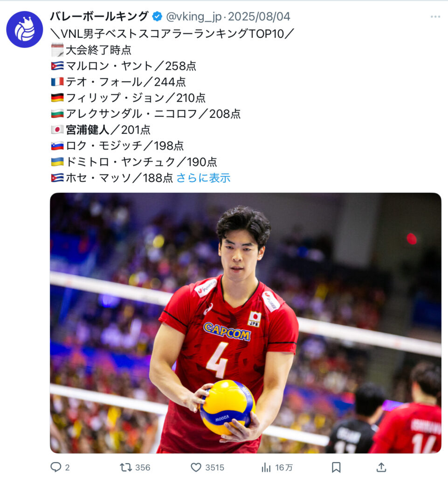
Task: Click the 356 repost count
Action: point(143,467)
